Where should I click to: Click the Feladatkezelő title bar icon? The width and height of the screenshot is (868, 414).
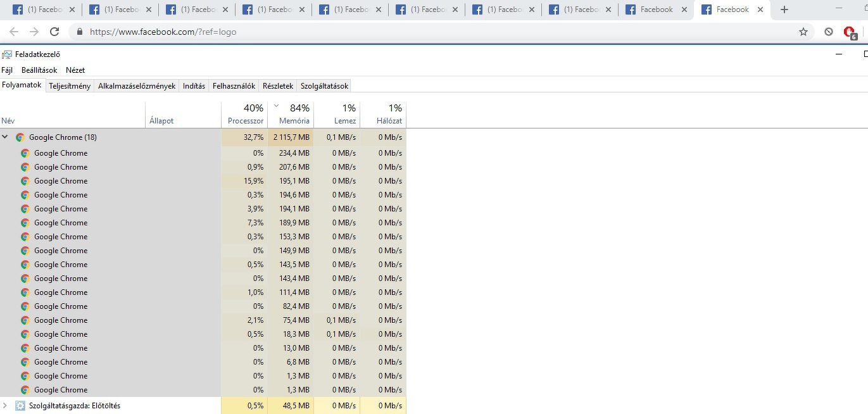(7, 54)
